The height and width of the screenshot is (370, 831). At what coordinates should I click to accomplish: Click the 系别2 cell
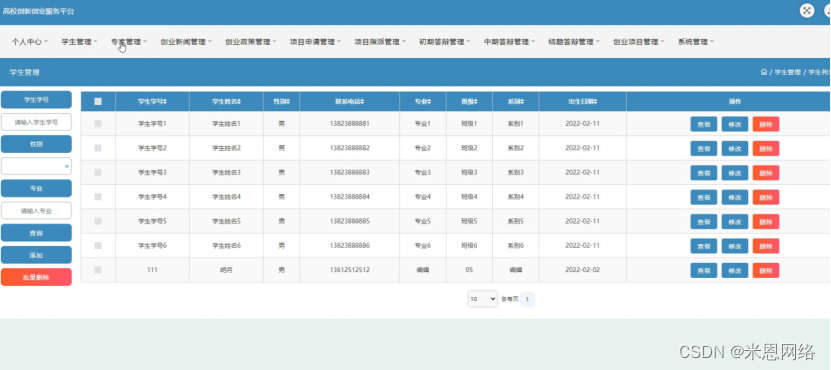(x=516, y=148)
